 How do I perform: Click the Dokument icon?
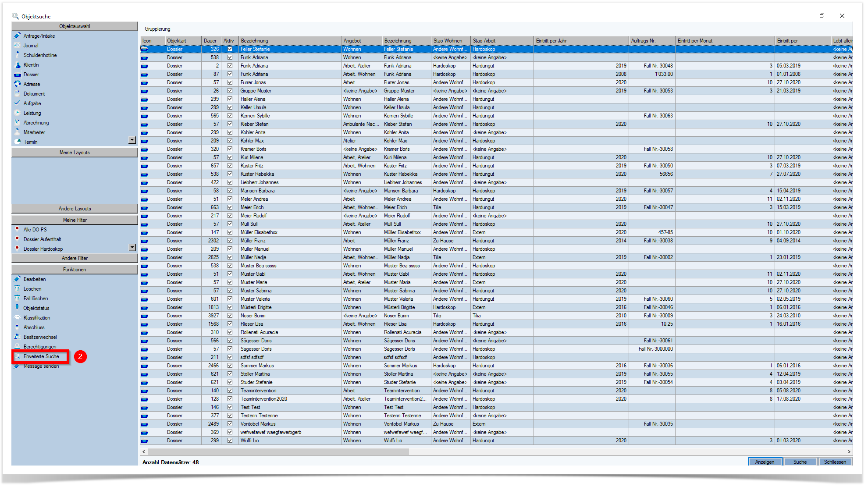pyautogui.click(x=17, y=94)
